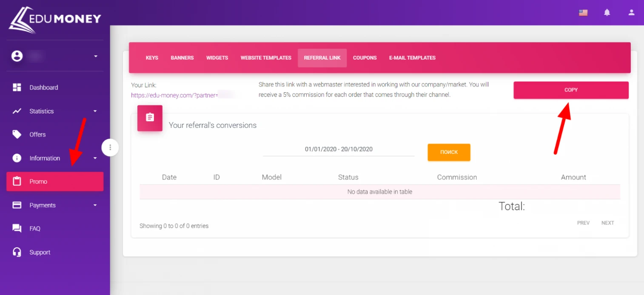Switch to the E-mail Templates tab

[412, 58]
